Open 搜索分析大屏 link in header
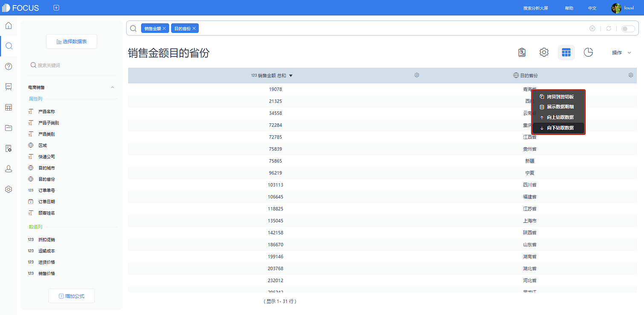This screenshot has height=315, width=644. (536, 8)
